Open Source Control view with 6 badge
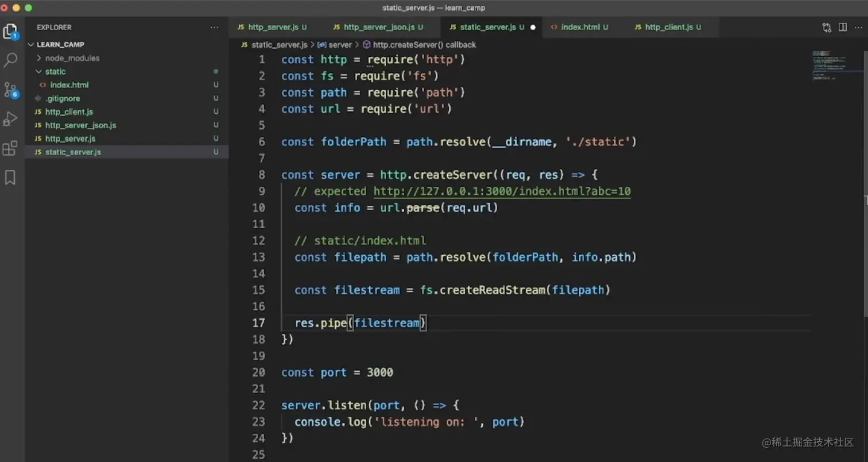This screenshot has height=462, width=868. [10, 90]
